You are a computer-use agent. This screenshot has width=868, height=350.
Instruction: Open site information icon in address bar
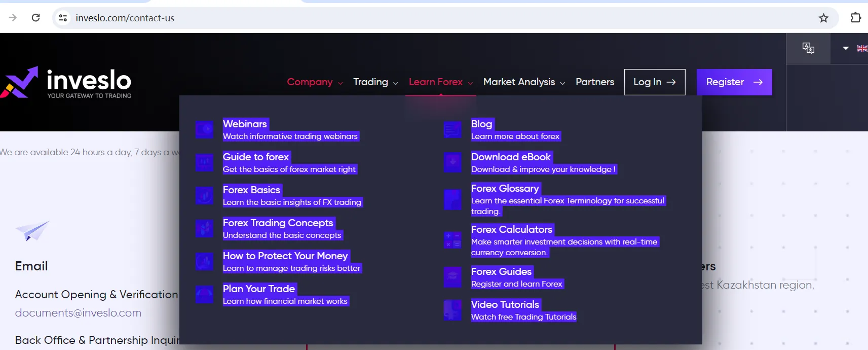[x=63, y=18]
